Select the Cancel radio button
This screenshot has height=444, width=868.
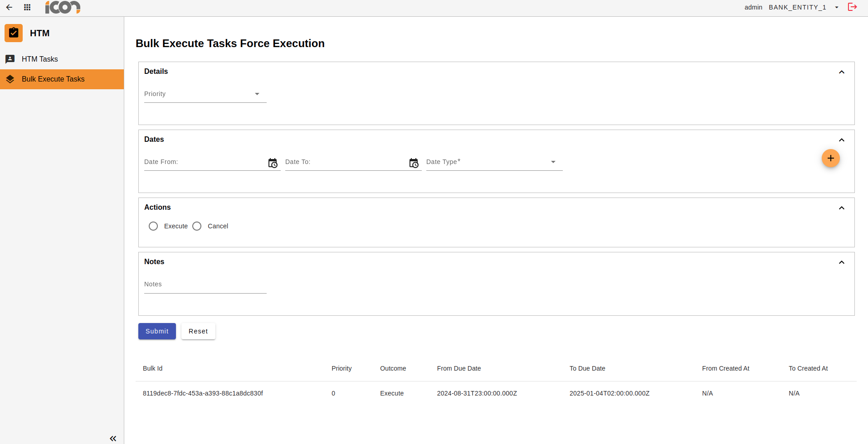(x=197, y=226)
